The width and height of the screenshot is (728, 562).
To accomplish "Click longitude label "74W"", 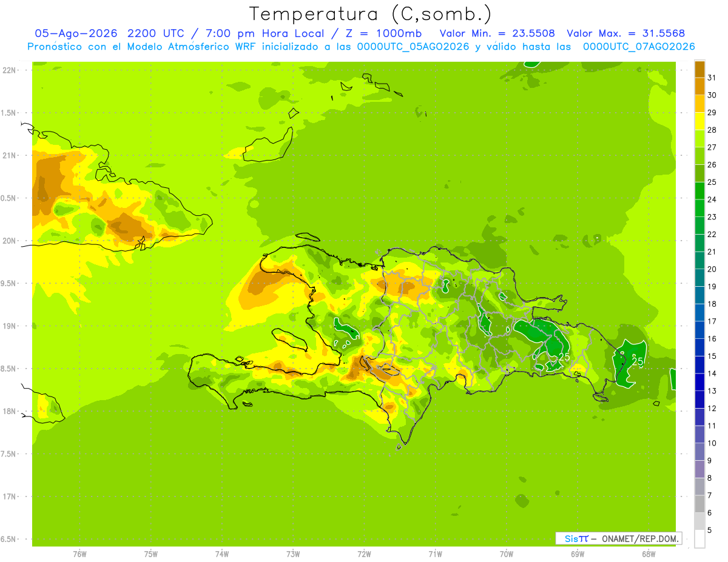I will pos(222,555).
